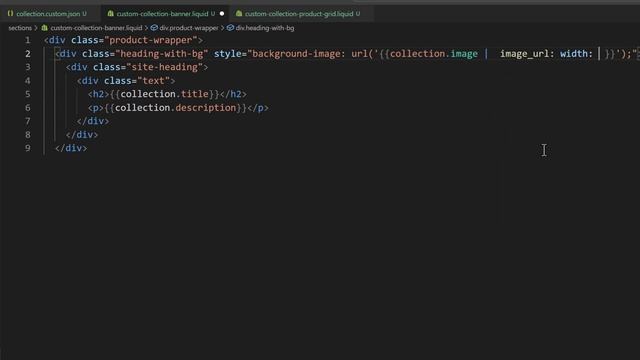Click the closing </div> on line 7

pos(93,121)
